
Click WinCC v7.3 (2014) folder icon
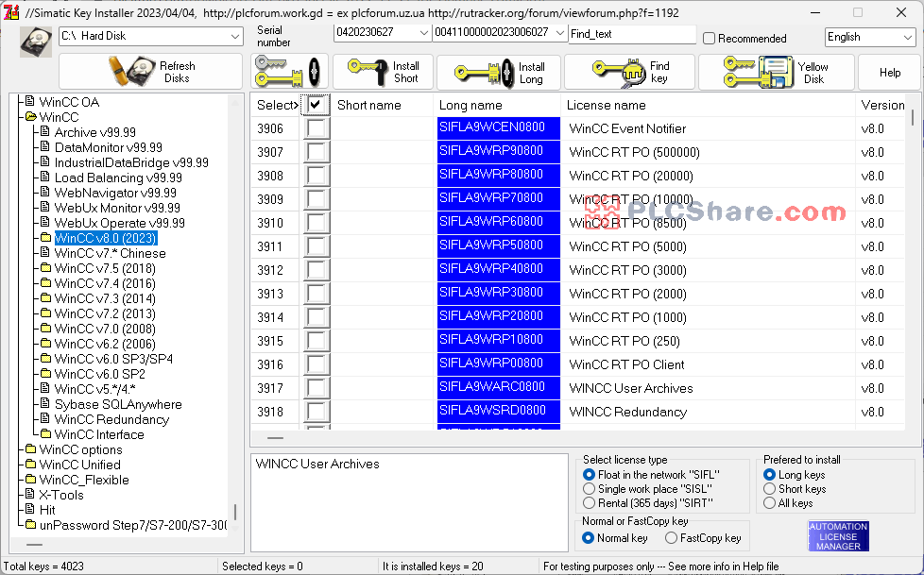tap(46, 298)
